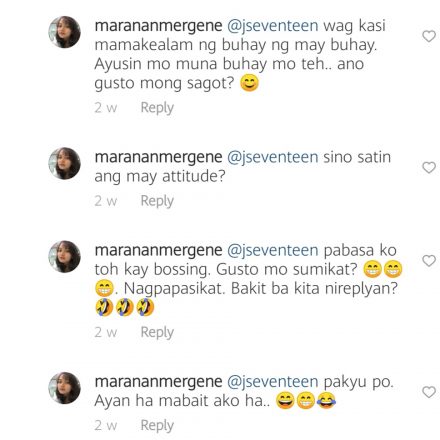Viewport: 440px width, 440px height.
Task: Open @jseventeen mention before 'pabasa ko'
Action: click(273, 251)
